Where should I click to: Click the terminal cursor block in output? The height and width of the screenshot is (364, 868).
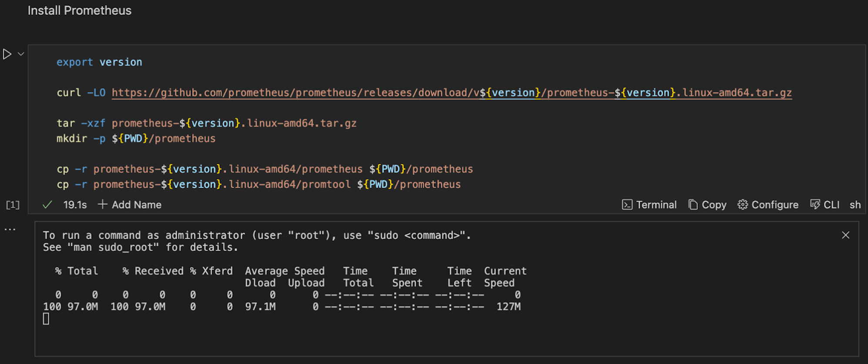coord(46,319)
